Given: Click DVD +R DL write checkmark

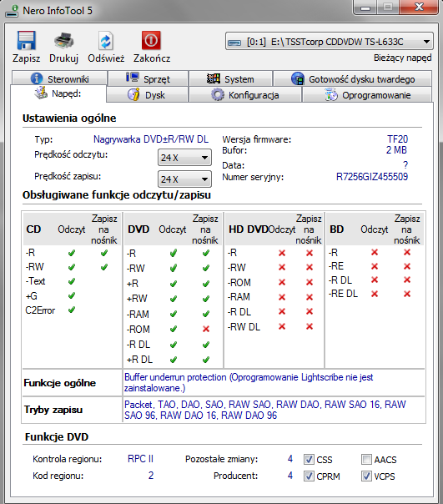Looking at the screenshot, I should pos(206,359).
